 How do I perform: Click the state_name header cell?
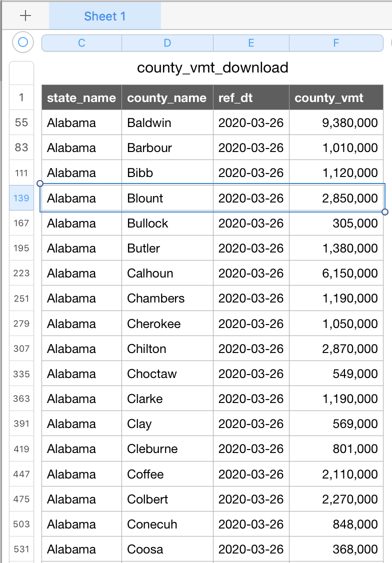click(x=82, y=97)
